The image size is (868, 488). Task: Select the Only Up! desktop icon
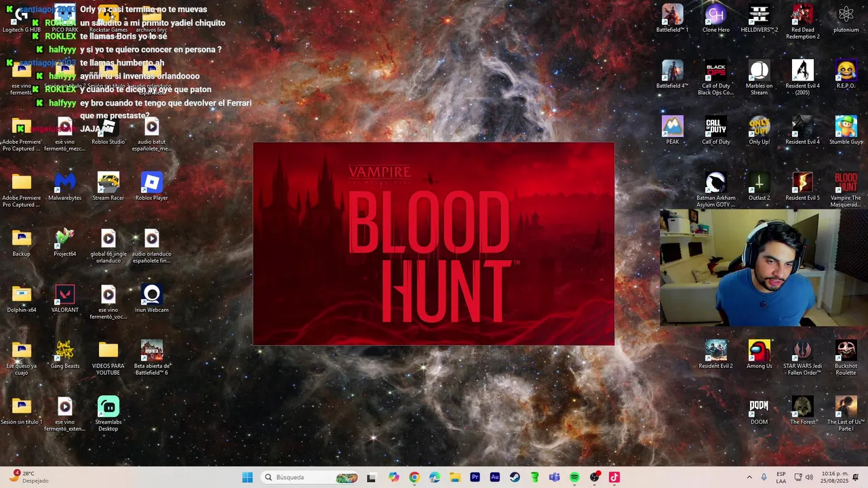[x=759, y=131]
